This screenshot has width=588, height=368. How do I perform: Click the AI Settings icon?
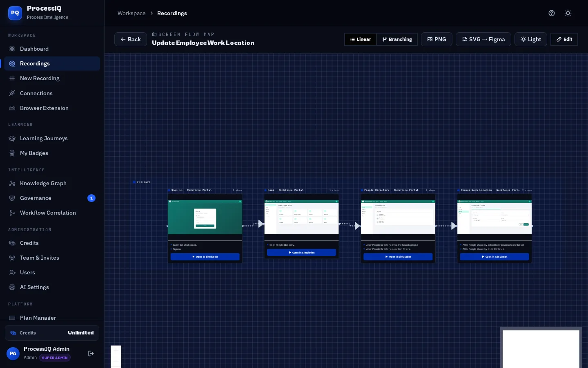point(12,287)
